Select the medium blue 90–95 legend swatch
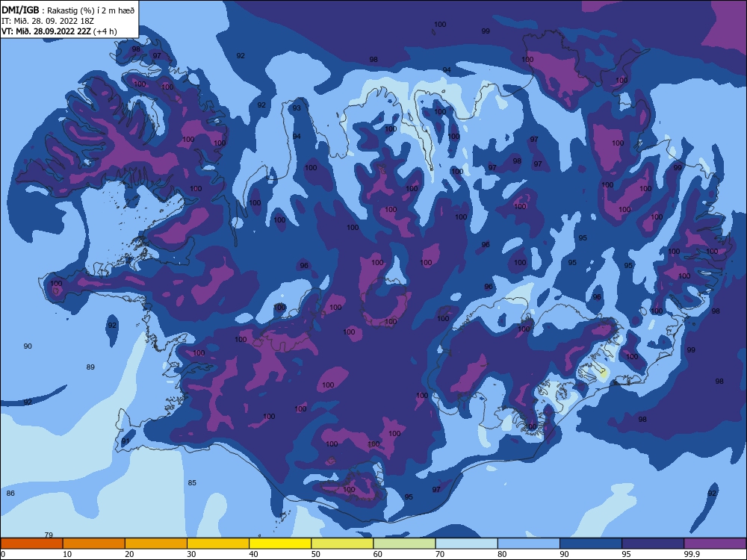Screen dimensions: 747x560 tap(591, 544)
